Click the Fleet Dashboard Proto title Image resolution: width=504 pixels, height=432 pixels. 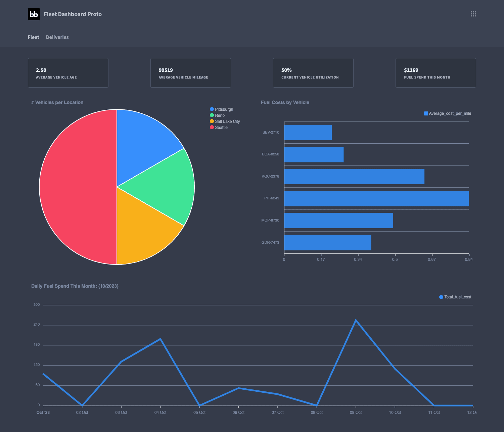tap(73, 14)
